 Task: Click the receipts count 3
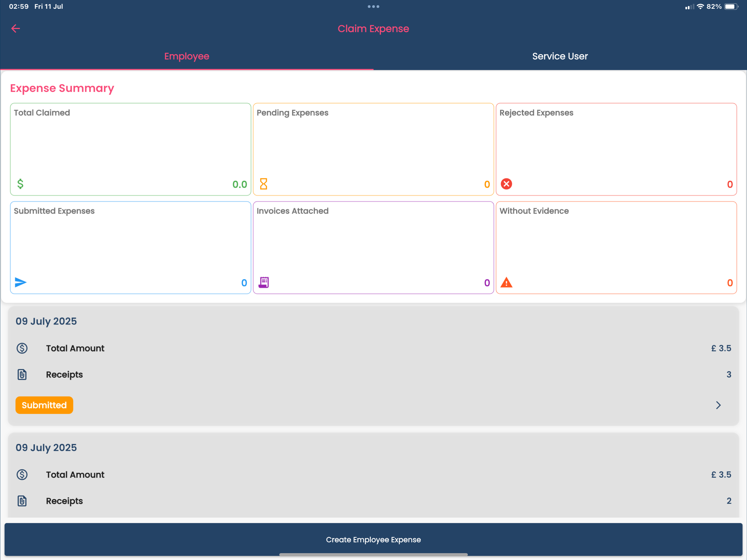(x=729, y=375)
